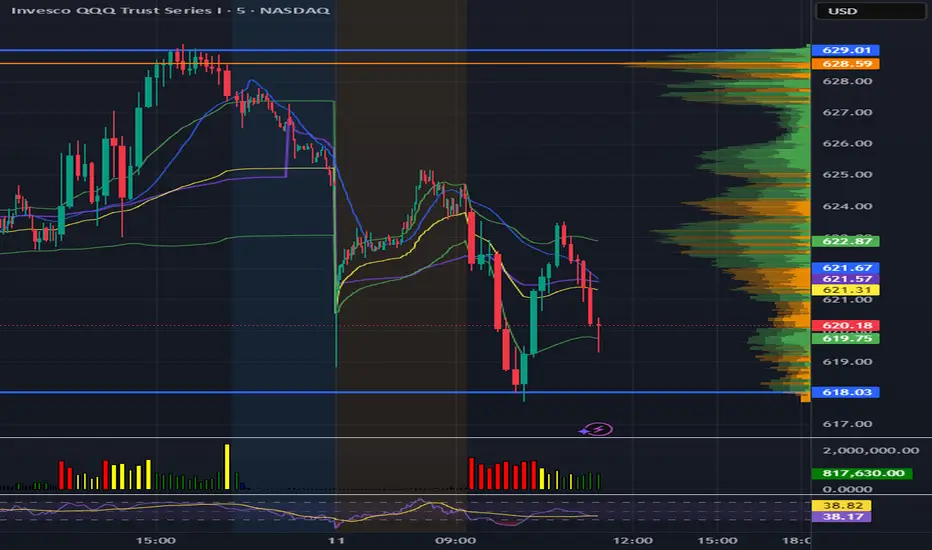
Task: Click the green 622.87 price label
Action: pos(846,241)
